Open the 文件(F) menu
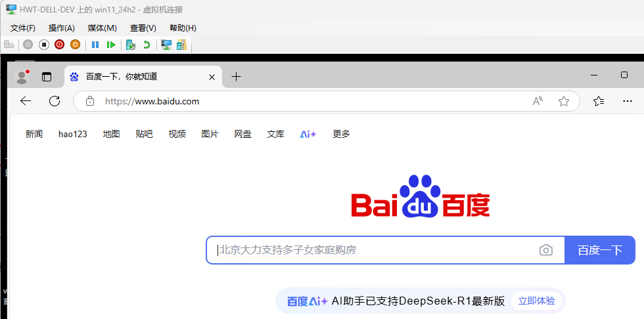Image resolution: width=644 pixels, height=319 pixels. tap(23, 28)
